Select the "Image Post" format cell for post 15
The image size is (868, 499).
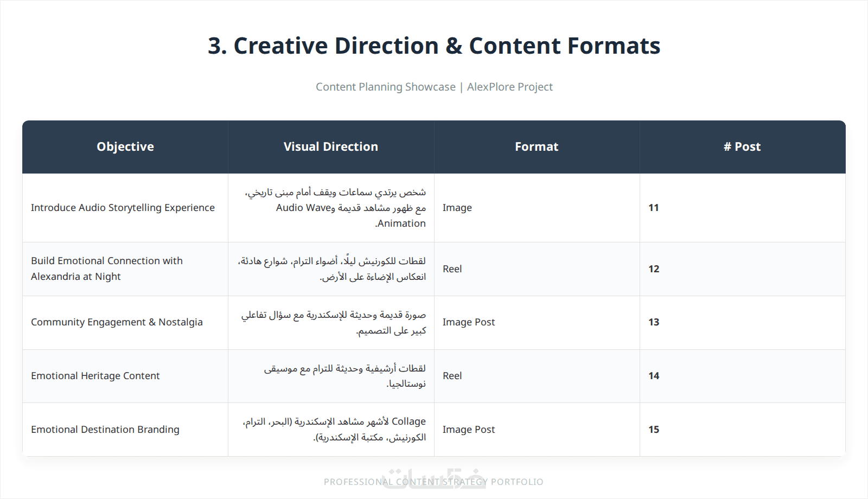pos(537,430)
